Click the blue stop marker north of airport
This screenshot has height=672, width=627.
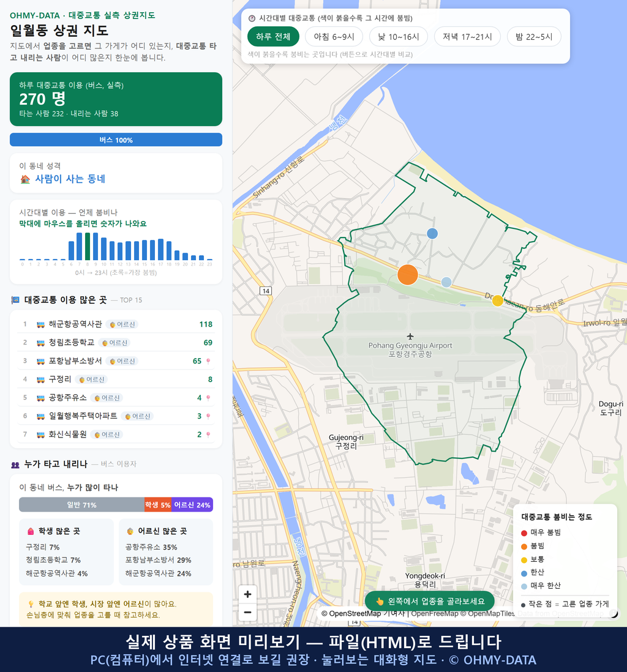pos(432,234)
